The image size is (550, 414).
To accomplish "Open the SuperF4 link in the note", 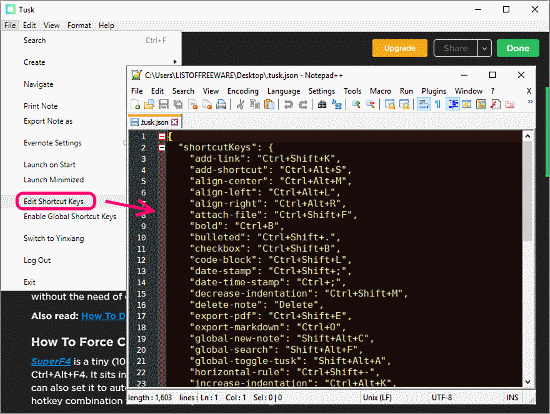I will point(51,361).
